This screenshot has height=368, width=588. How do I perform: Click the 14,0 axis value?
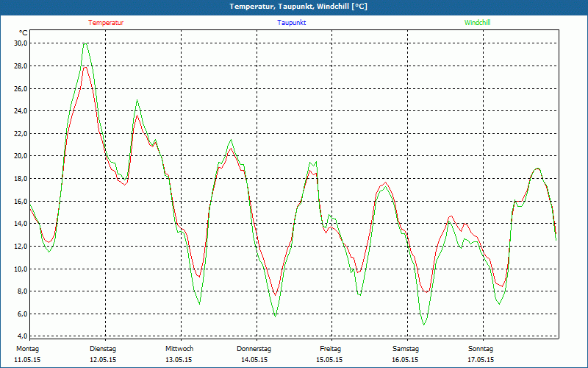pyautogui.click(x=21, y=224)
